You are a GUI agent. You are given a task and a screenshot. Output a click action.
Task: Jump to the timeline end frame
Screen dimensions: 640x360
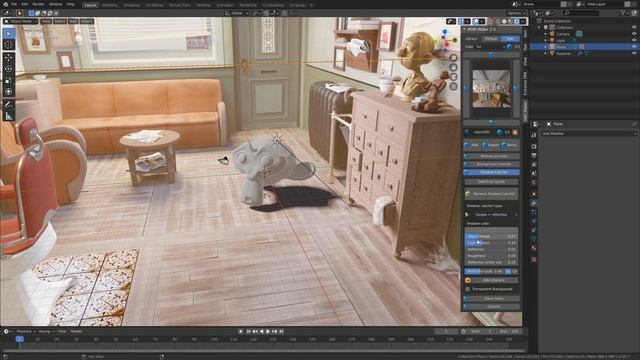tap(281, 331)
